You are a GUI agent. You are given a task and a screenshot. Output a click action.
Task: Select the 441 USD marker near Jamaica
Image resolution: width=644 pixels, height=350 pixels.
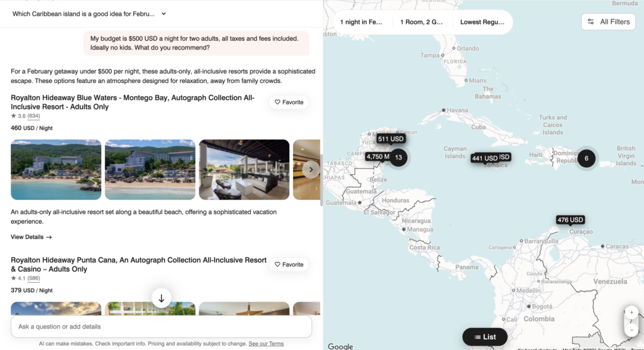coord(485,158)
